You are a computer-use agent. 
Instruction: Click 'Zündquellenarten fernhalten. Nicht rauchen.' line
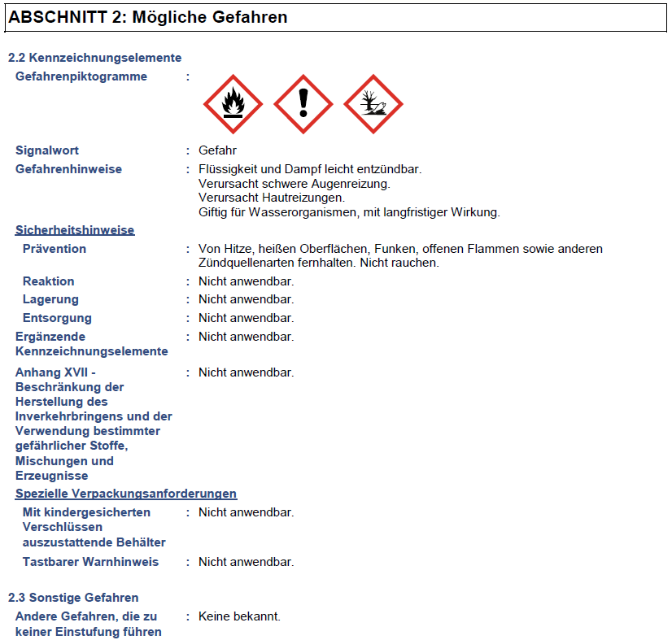[x=318, y=263]
